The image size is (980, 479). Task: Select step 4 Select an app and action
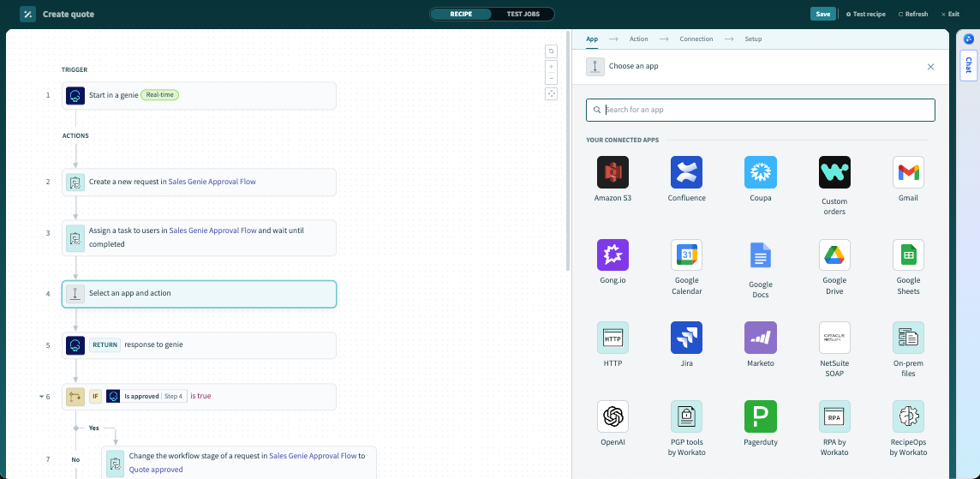click(x=199, y=294)
